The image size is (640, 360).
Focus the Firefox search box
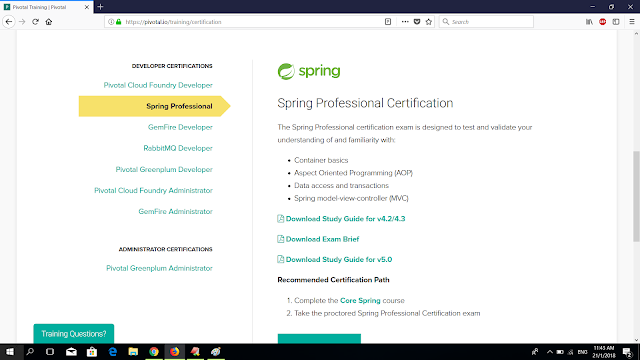pyautogui.click(x=486, y=22)
